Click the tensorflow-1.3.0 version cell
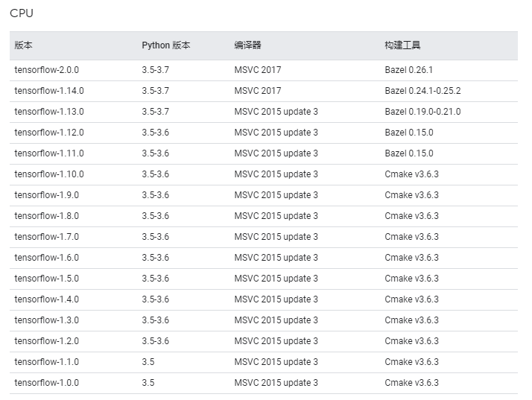The width and height of the screenshot is (532, 400). [x=46, y=320]
